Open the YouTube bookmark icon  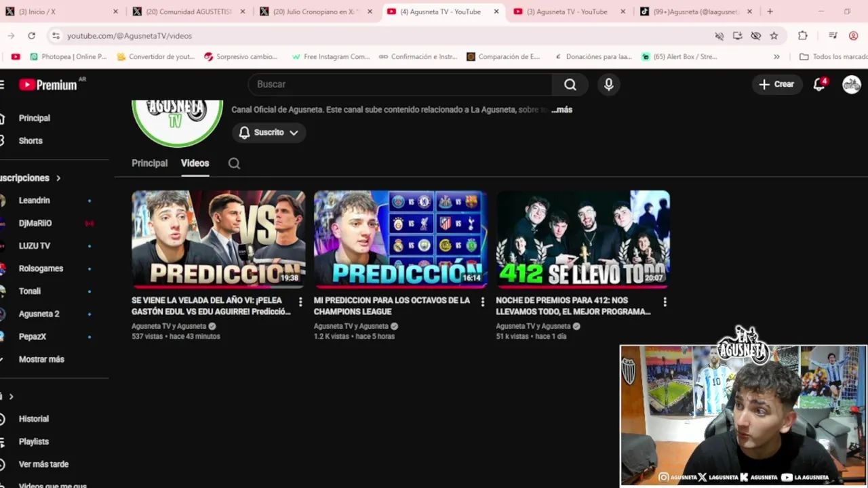[16, 57]
